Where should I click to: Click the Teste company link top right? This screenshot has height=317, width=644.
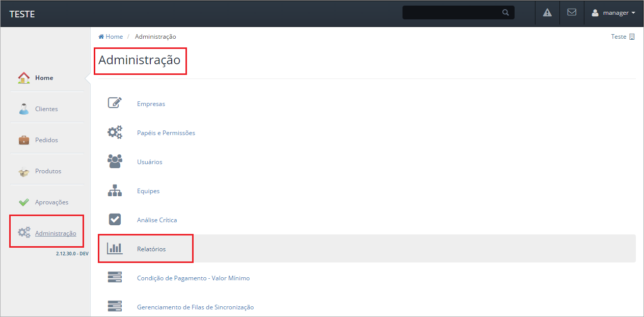(x=619, y=37)
